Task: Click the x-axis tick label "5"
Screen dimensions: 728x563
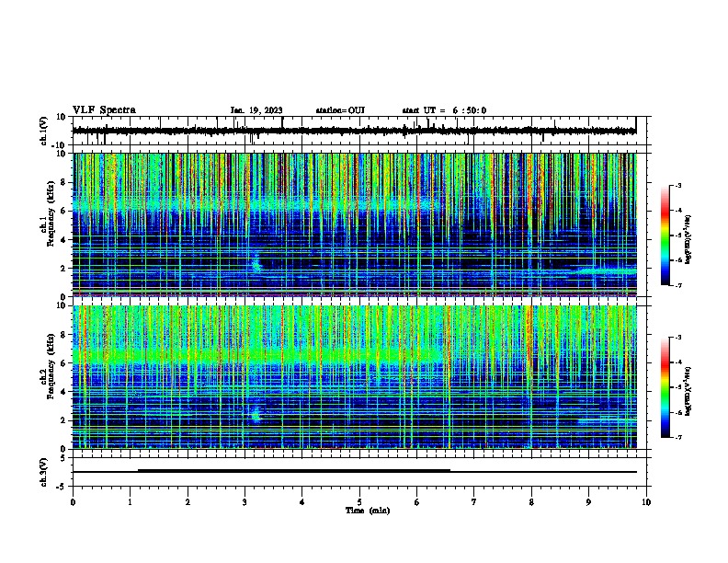Action: pos(359,502)
